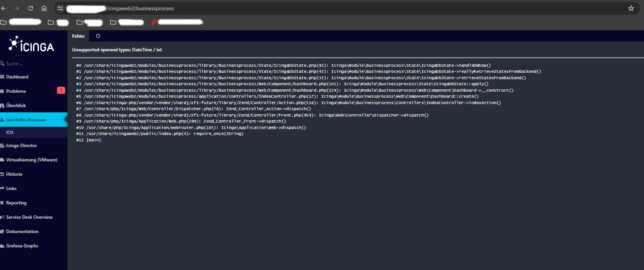Click error message Unsupported operand types

coord(117,50)
